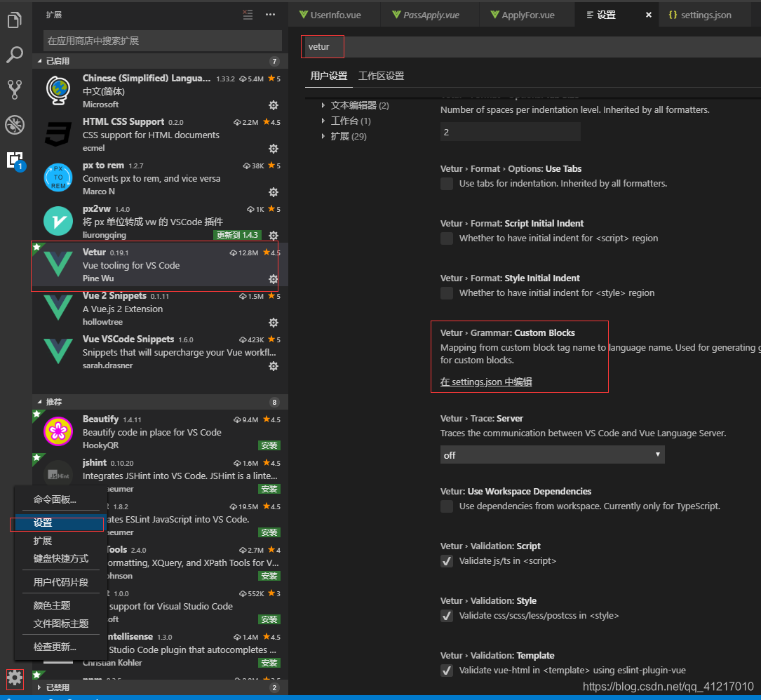Choose 文件图标主题 menu entry

click(x=60, y=624)
